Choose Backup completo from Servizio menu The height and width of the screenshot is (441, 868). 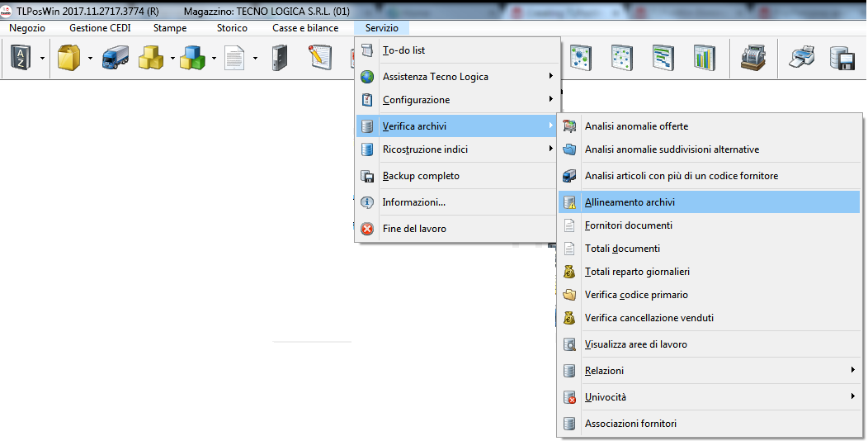pyautogui.click(x=421, y=176)
